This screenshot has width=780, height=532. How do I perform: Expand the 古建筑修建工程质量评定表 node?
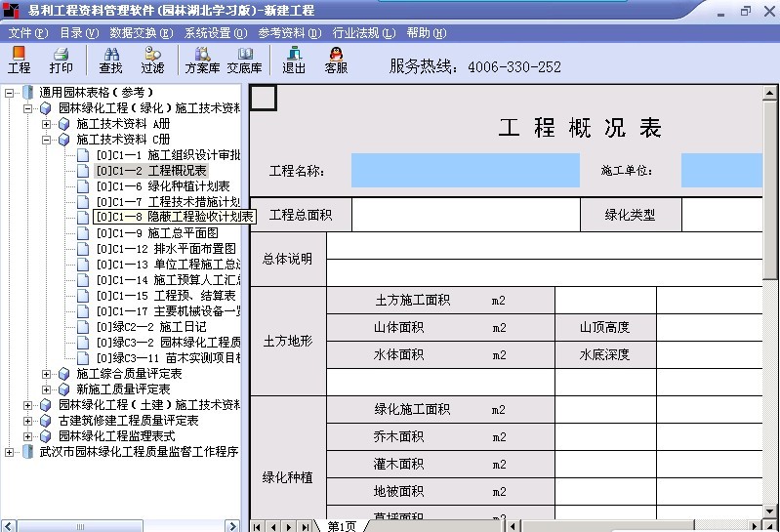28,421
